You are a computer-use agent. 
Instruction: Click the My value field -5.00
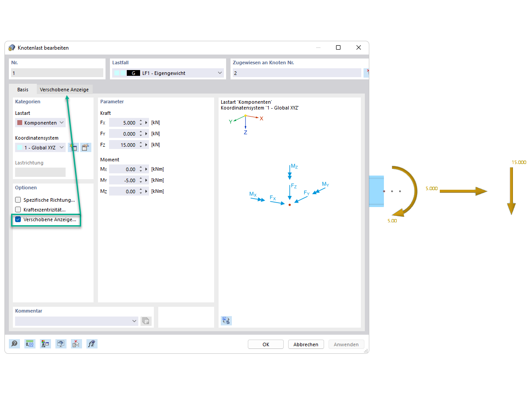(x=123, y=180)
